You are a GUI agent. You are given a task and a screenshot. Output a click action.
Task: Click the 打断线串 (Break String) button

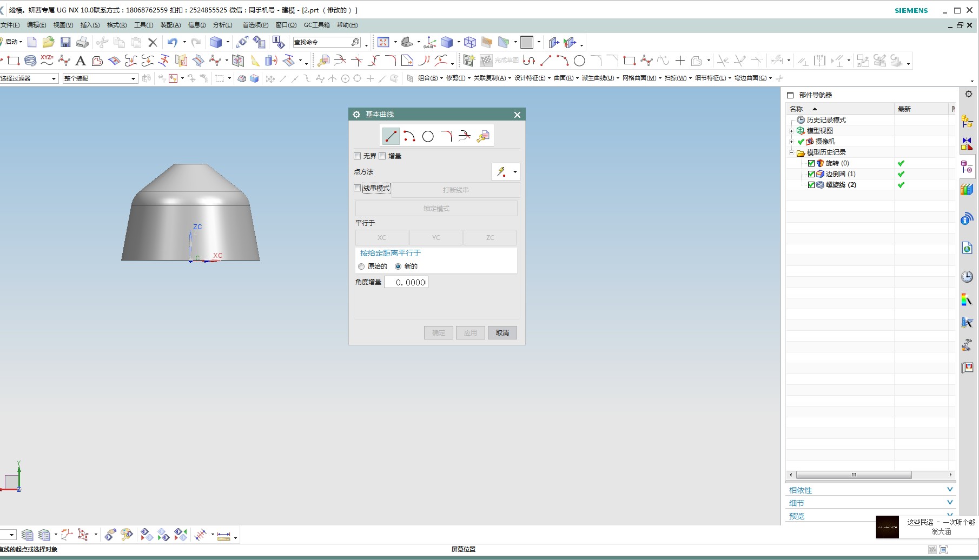[x=455, y=190]
